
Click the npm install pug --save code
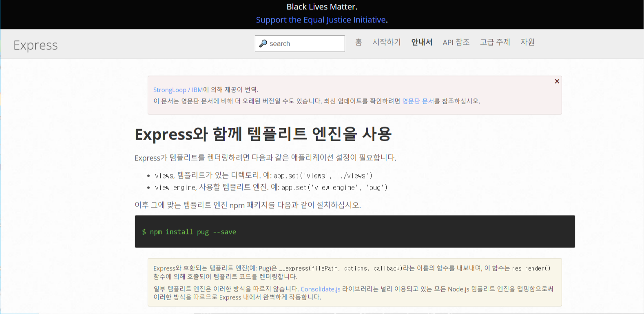click(189, 232)
